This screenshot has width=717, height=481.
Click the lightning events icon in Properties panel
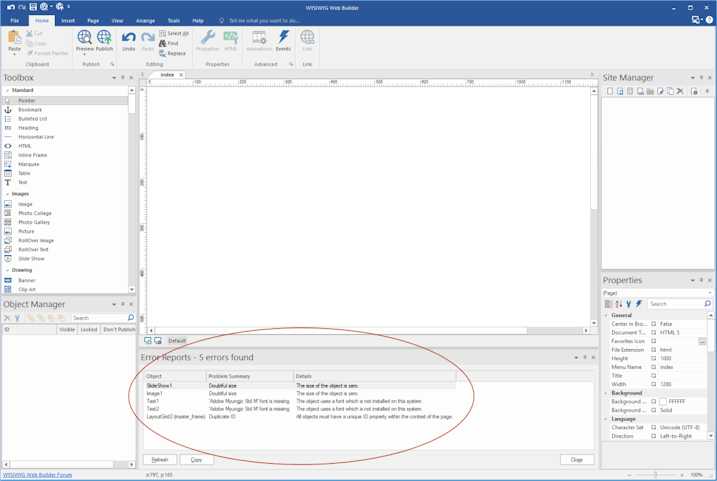[639, 304]
